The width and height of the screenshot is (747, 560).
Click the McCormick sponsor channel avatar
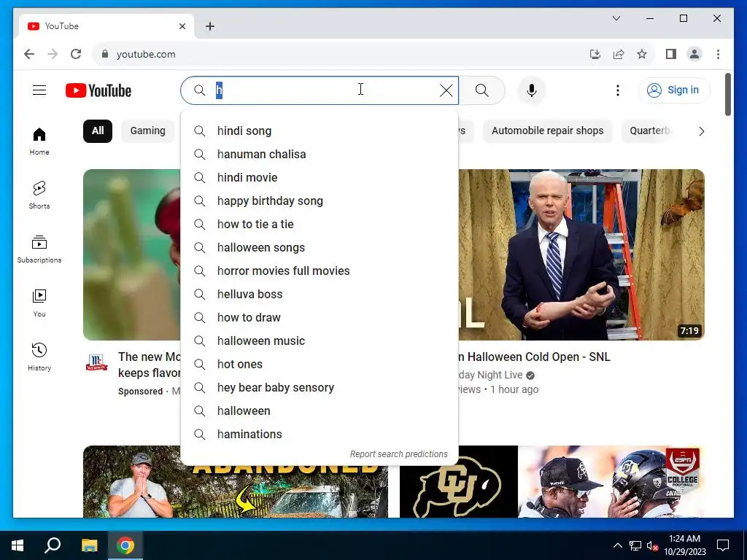click(97, 362)
